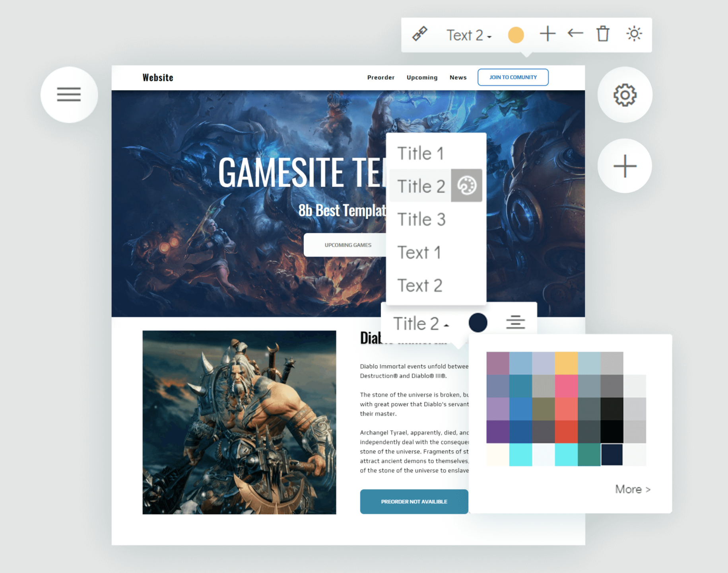The width and height of the screenshot is (728, 573).
Task: Open the round gear settings button
Action: 625,95
